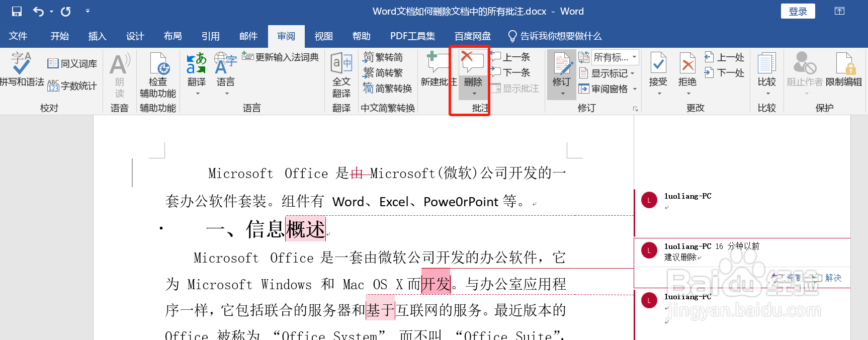Click 解决 resolve on the comment

828,278
